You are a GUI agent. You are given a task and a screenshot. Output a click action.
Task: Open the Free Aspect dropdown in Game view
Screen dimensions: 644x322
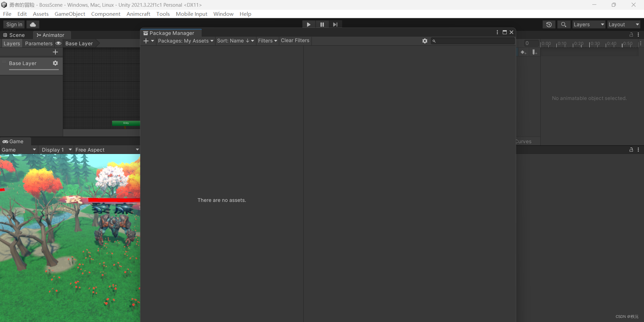click(107, 150)
